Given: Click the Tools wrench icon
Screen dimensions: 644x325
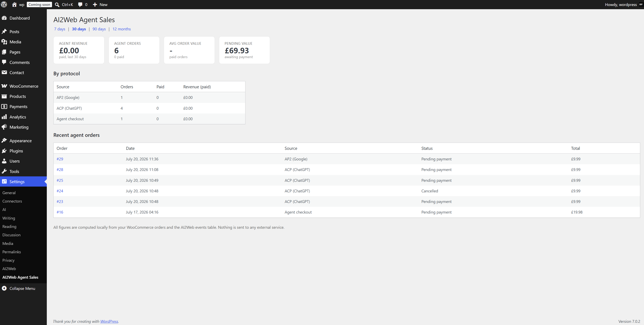Looking at the screenshot, I should [4, 171].
